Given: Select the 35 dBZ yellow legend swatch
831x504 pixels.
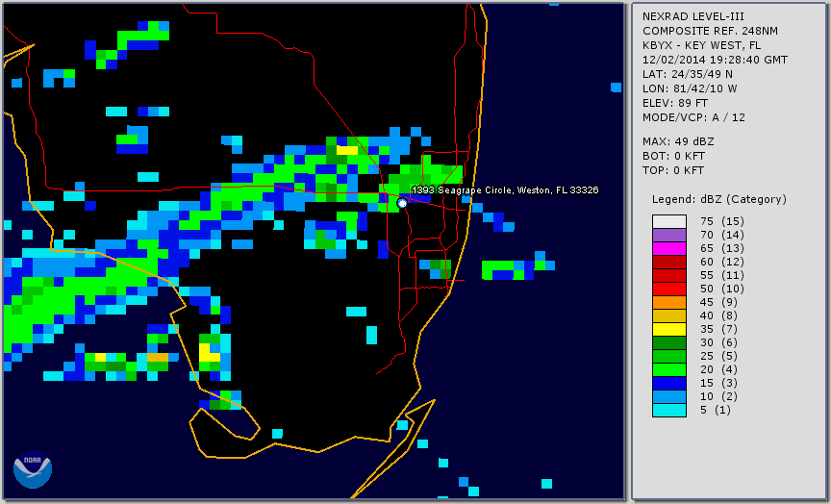Looking at the screenshot, I should (669, 329).
